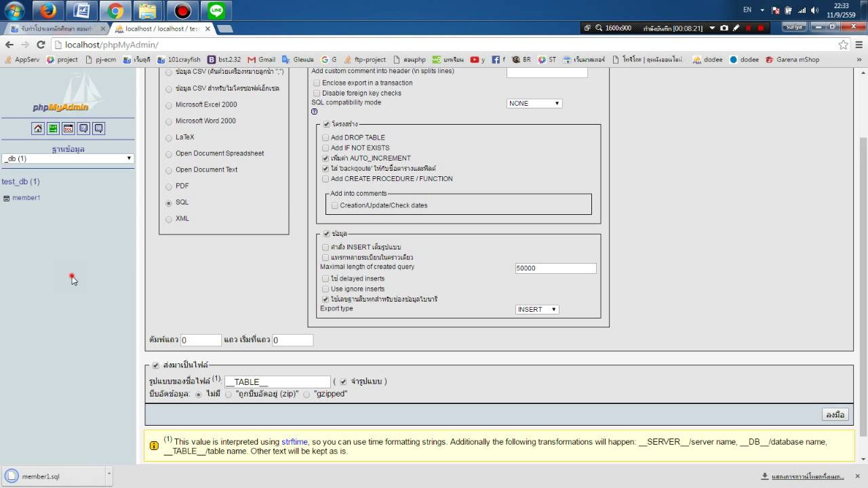The image size is (868, 488).
Task: Click the green log out icon in sidebar
Action: pos(53,128)
